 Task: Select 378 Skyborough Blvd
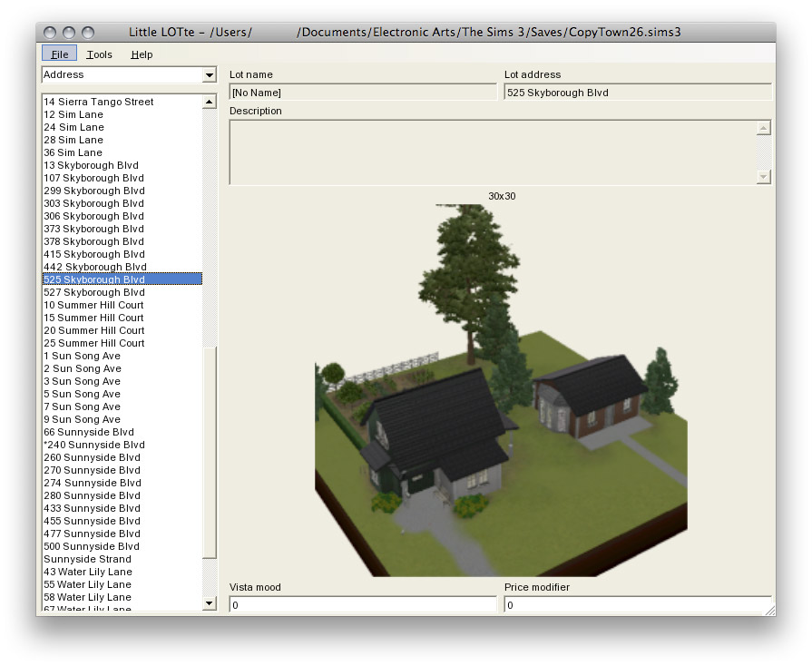[x=122, y=241]
